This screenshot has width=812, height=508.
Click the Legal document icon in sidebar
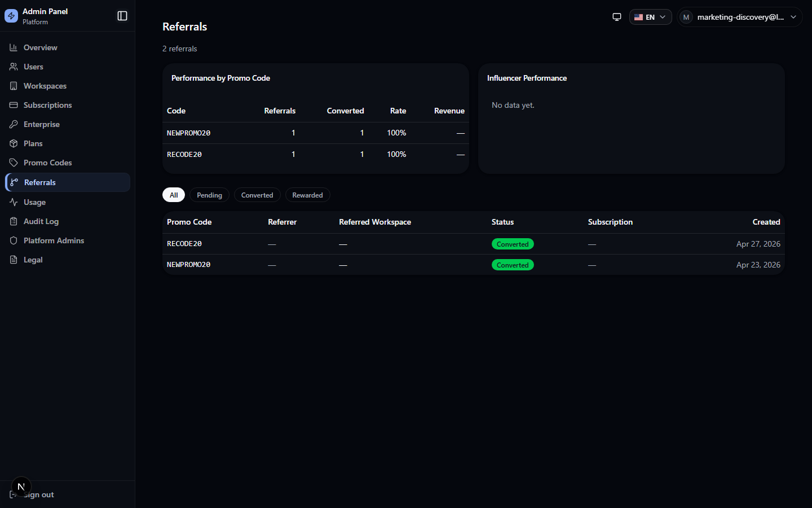pyautogui.click(x=14, y=260)
